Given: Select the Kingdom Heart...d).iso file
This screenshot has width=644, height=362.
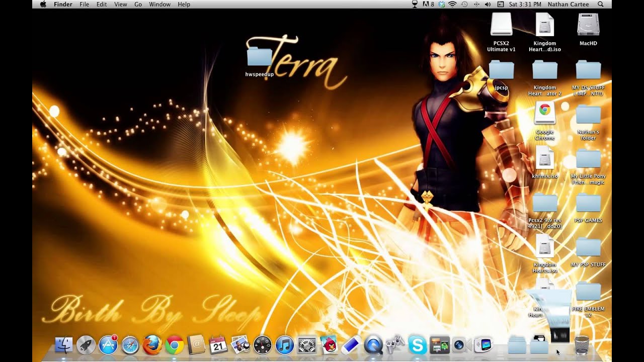Looking at the screenshot, I should click(545, 25).
